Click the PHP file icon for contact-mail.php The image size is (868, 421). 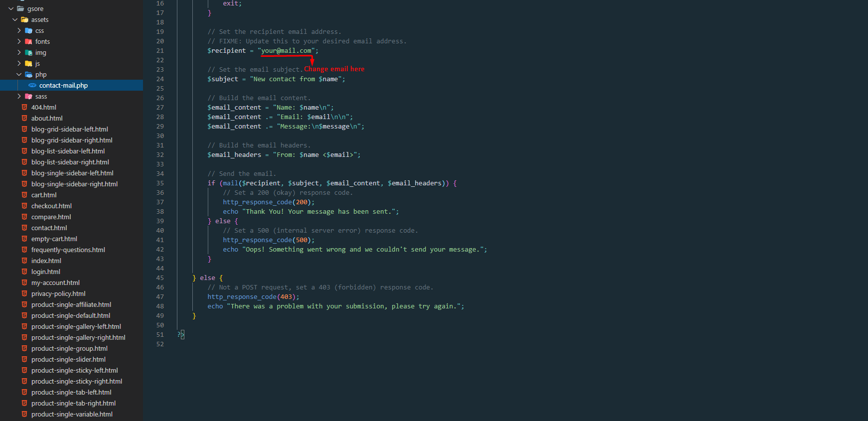click(x=32, y=86)
